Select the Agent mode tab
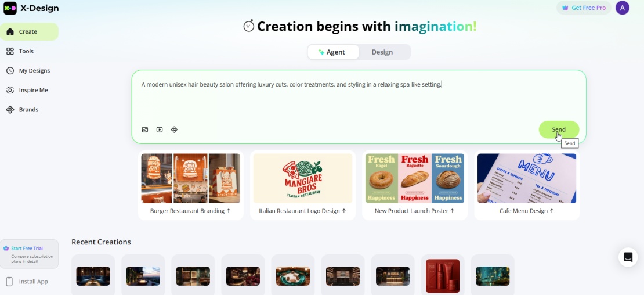 tap(333, 52)
